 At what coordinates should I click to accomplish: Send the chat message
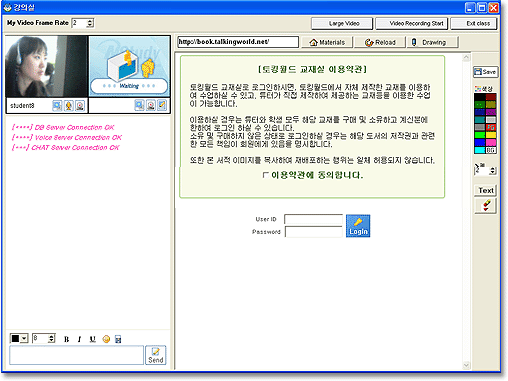tap(156, 355)
